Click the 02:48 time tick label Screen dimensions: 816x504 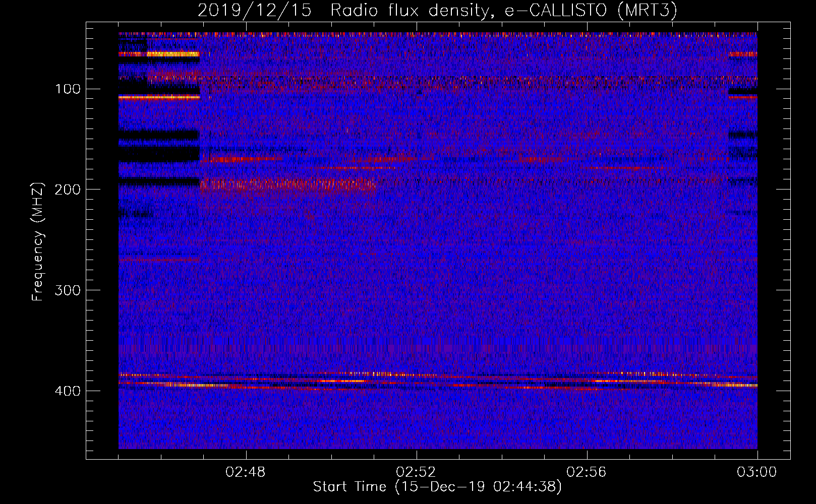point(246,472)
